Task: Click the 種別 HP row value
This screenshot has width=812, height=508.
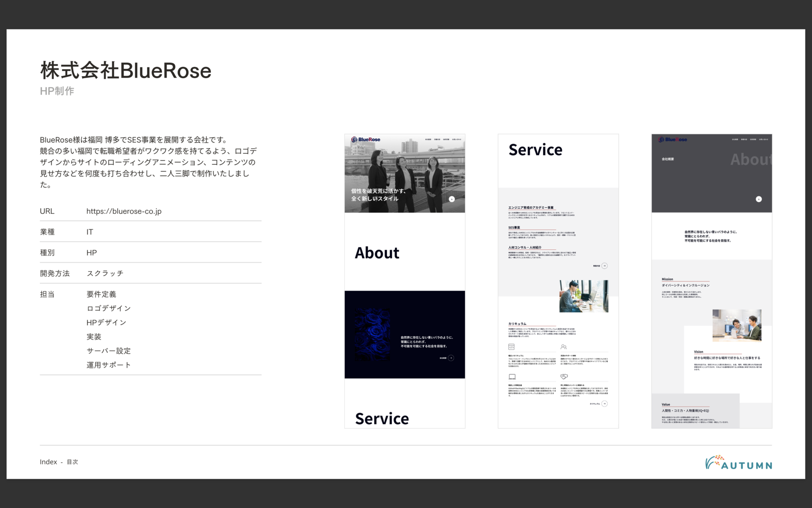Action: coord(91,253)
